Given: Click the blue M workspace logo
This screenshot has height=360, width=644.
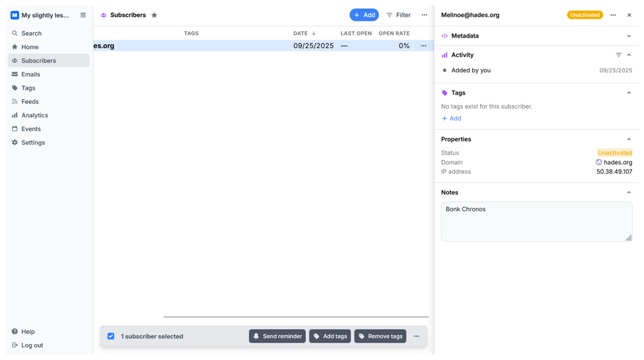Looking at the screenshot, I should pyautogui.click(x=15, y=15).
